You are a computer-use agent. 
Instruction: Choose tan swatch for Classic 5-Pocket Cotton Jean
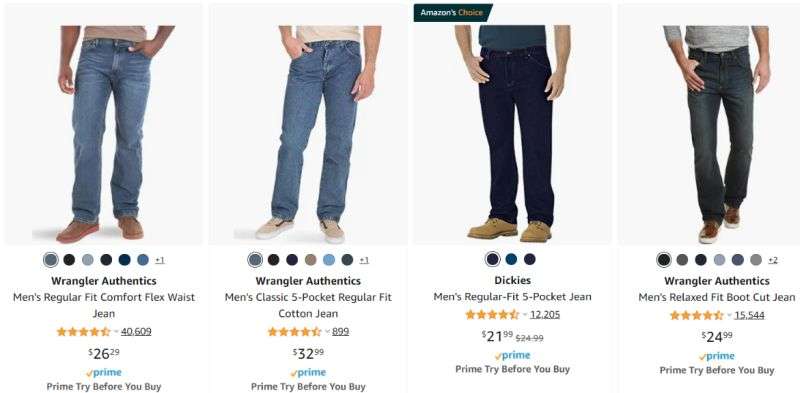310,260
